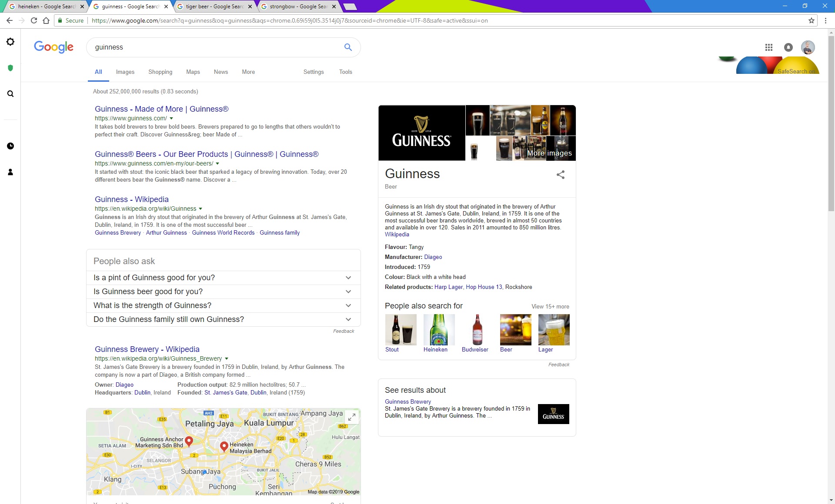The height and width of the screenshot is (504, 835).
Task: Open search Settings menu
Action: 314,72
